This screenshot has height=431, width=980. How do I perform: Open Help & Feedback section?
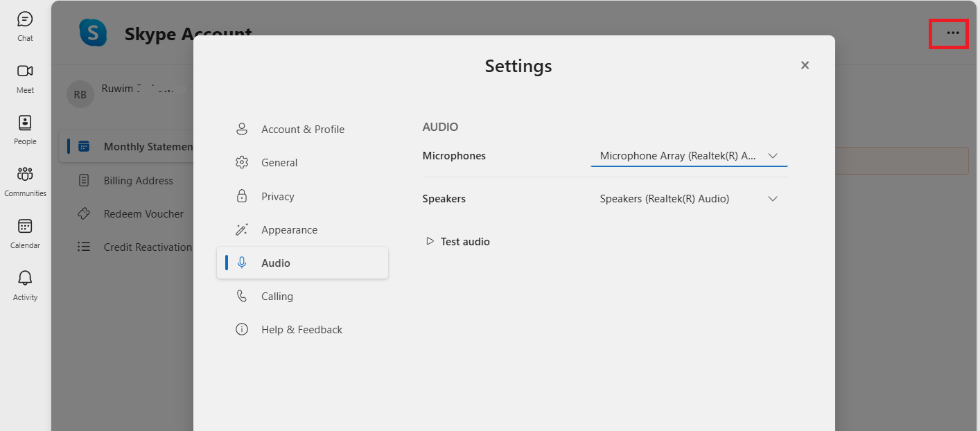pyautogui.click(x=302, y=330)
